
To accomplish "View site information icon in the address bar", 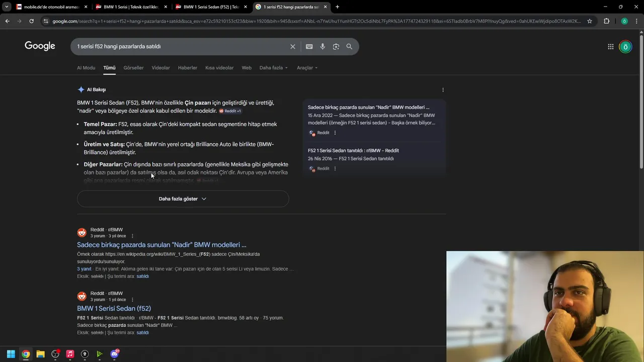I will [x=46, y=21].
